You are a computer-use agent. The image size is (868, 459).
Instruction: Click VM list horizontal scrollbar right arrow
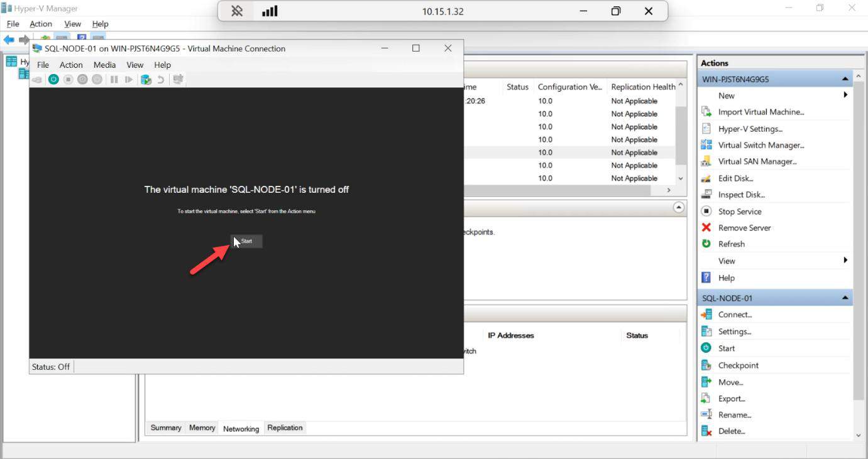[669, 190]
